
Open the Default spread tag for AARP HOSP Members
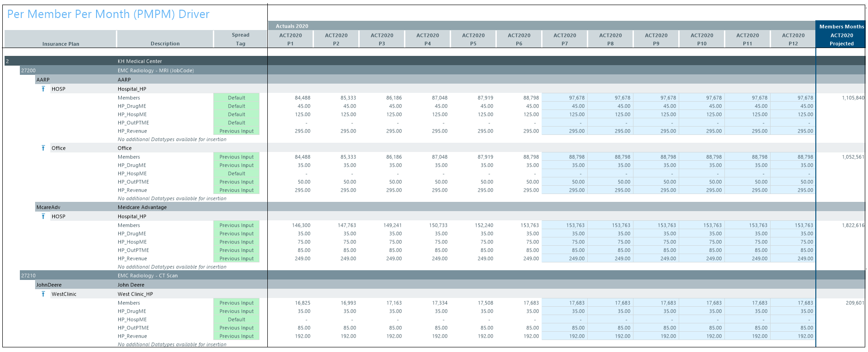(x=236, y=97)
